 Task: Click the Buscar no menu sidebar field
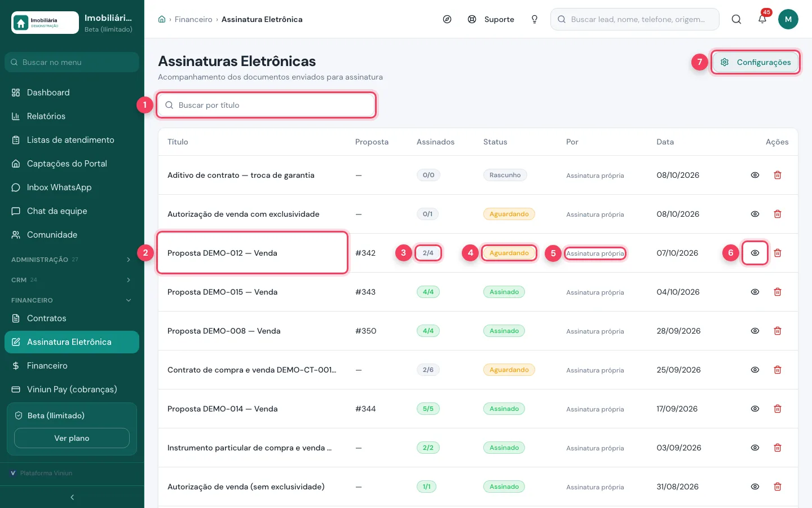point(72,62)
